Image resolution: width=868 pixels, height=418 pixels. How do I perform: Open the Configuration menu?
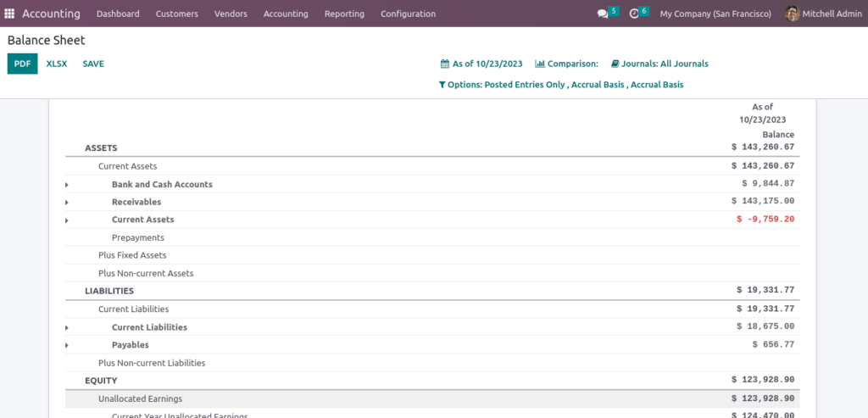[x=408, y=14]
